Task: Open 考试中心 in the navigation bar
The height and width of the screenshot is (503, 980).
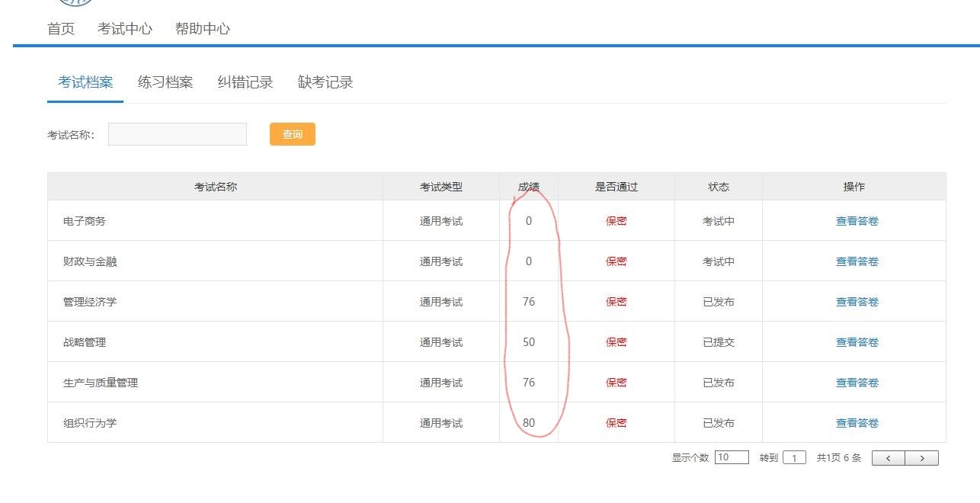Action: tap(125, 29)
